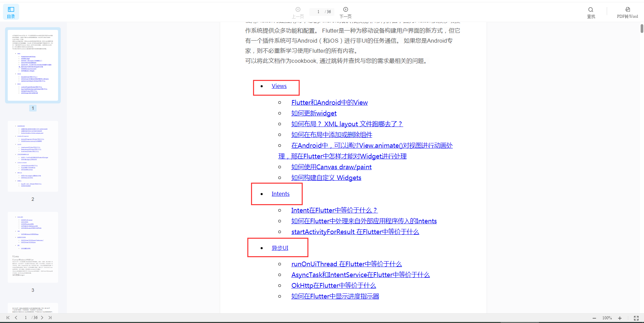Open the View.animate() animation link
644x323 pixels.
(365, 151)
